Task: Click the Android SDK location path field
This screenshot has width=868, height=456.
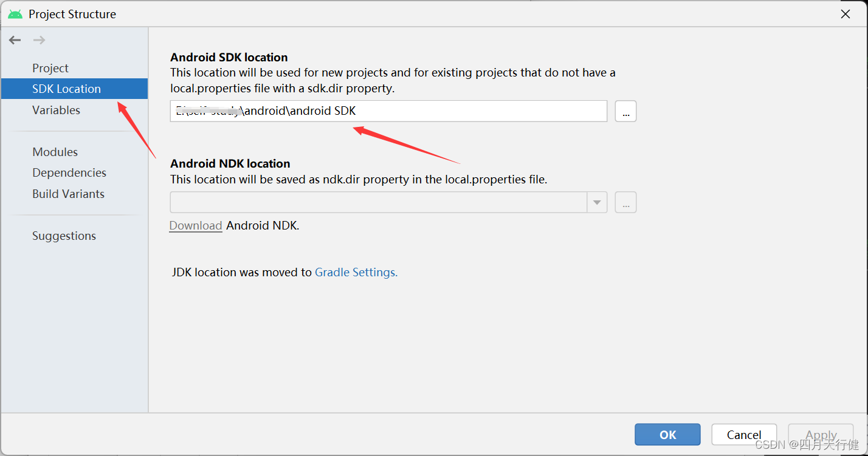Action: click(388, 111)
